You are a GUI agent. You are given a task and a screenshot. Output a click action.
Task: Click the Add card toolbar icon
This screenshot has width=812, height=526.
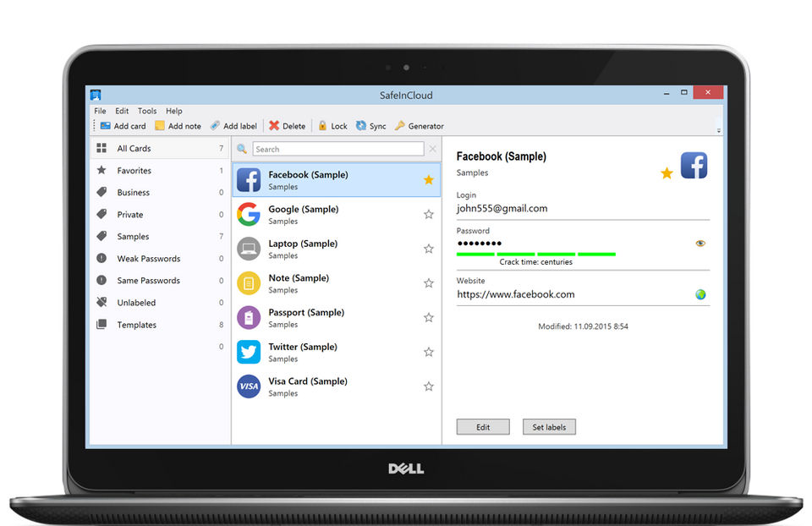[x=105, y=126]
